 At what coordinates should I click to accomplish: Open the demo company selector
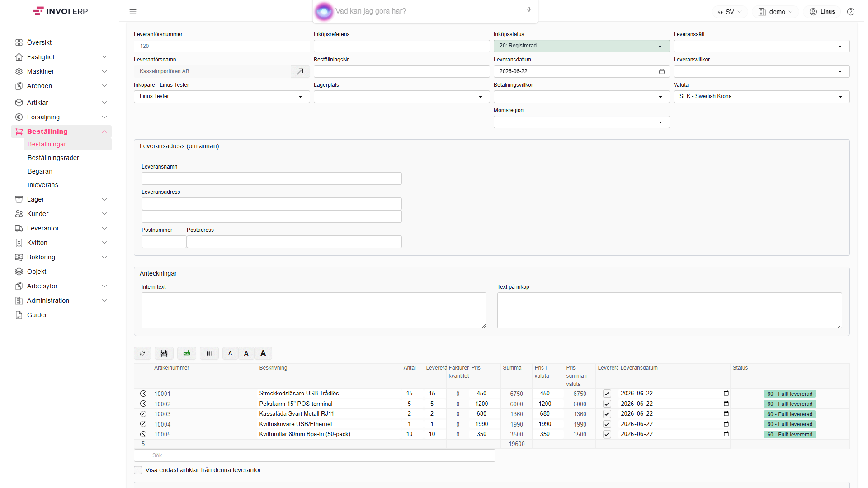(x=776, y=12)
